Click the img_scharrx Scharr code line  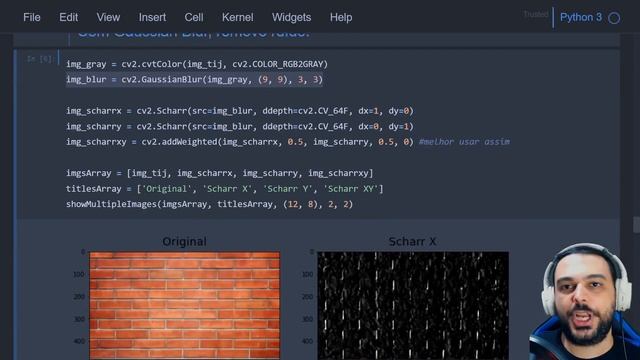point(240,111)
